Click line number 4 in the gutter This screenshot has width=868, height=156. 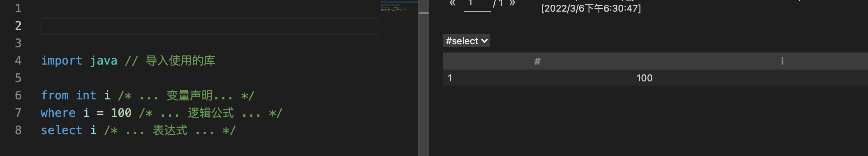click(18, 61)
